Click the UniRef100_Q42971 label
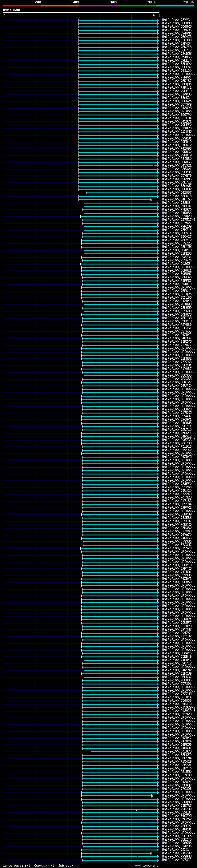197x868 pixels. (177, 121)
